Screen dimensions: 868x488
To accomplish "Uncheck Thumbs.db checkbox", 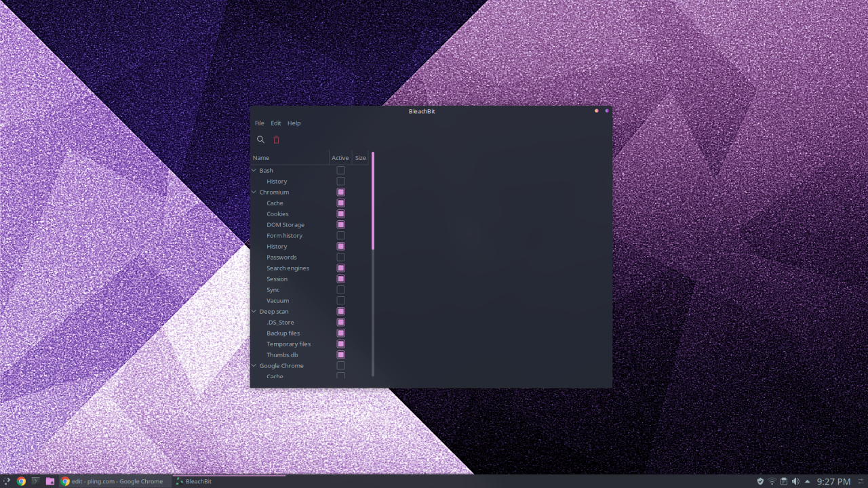I will [340, 354].
